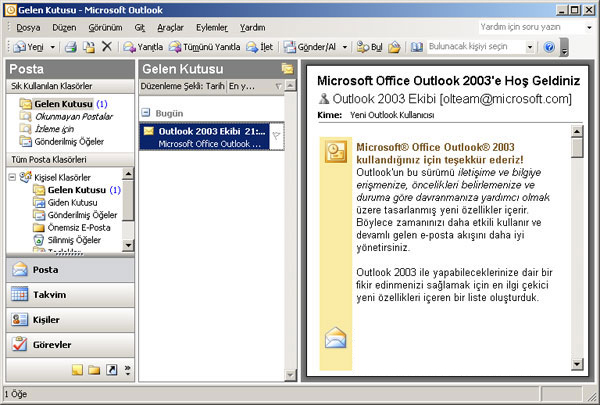Click the flag column header icon
Viewport: 600px width, 405px height.
[278, 87]
